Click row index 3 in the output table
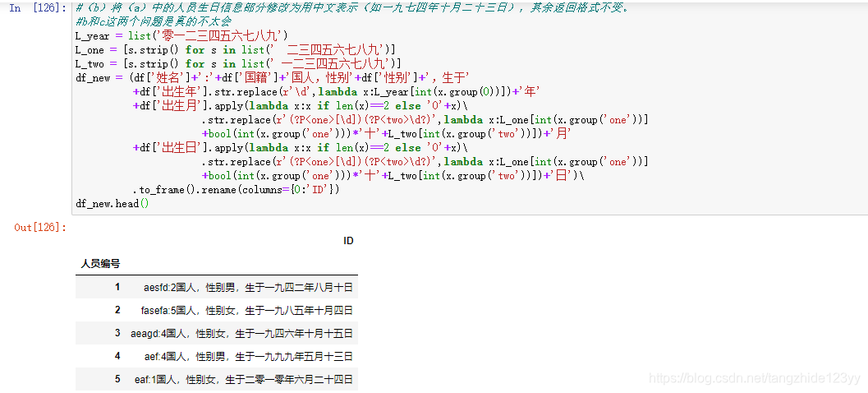This screenshot has width=868, height=393. coord(117,333)
